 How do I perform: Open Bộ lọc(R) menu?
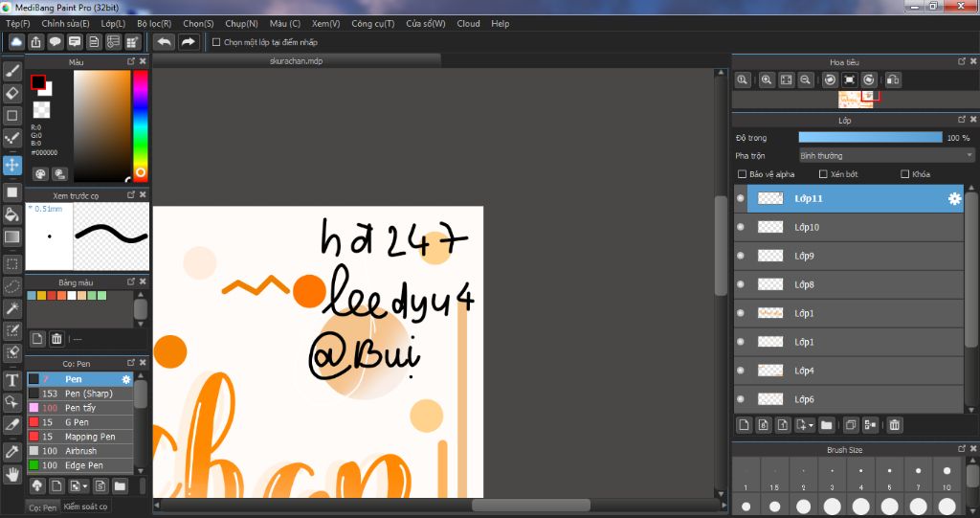(x=154, y=23)
